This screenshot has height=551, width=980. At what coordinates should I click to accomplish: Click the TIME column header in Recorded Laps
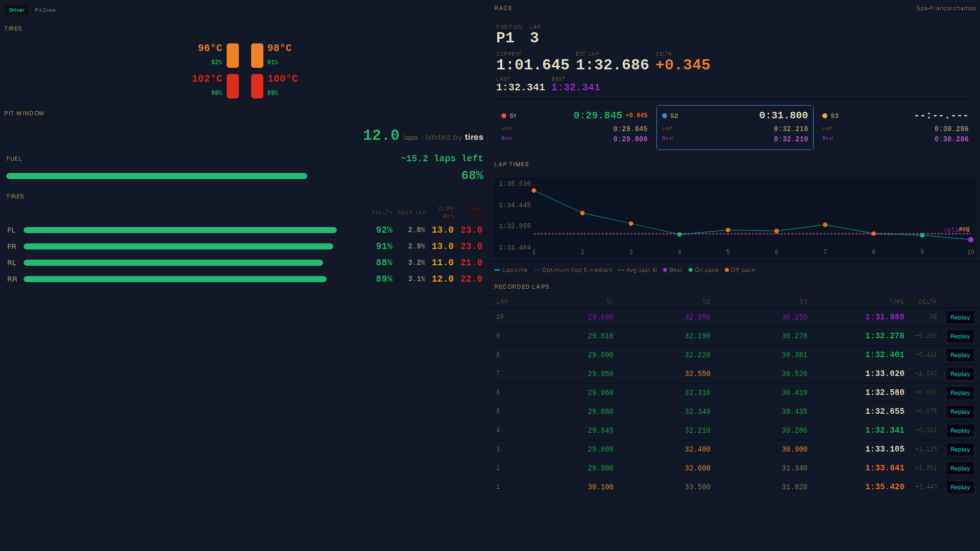(x=896, y=302)
